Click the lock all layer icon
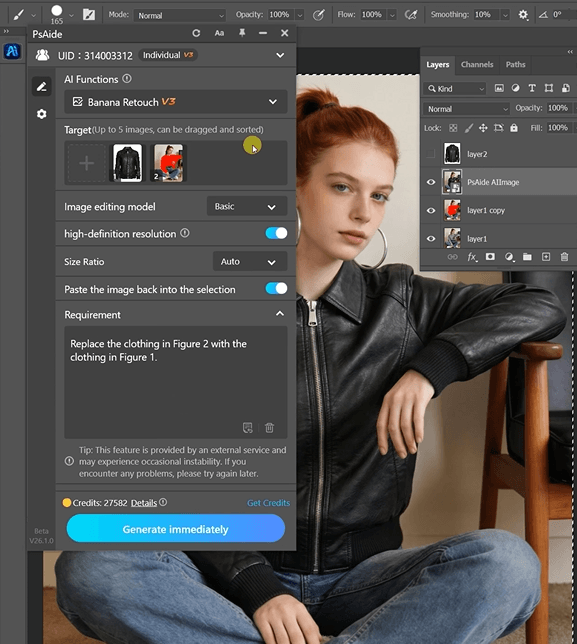 (x=514, y=128)
